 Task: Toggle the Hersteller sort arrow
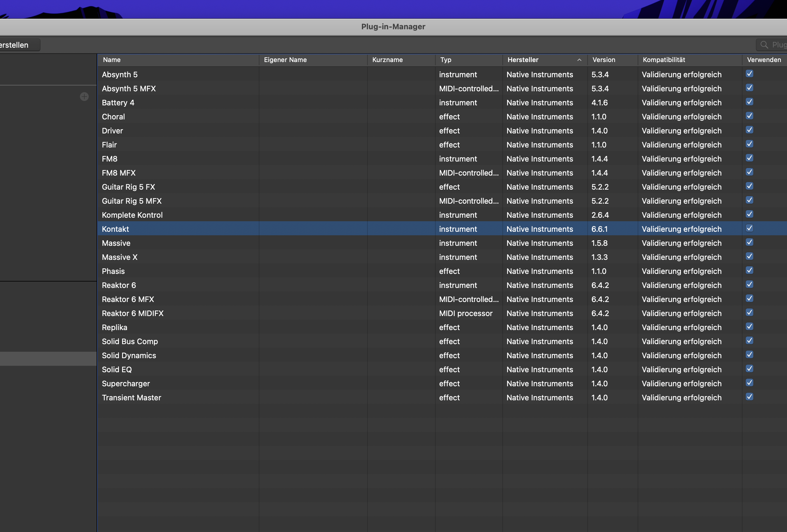(x=579, y=60)
